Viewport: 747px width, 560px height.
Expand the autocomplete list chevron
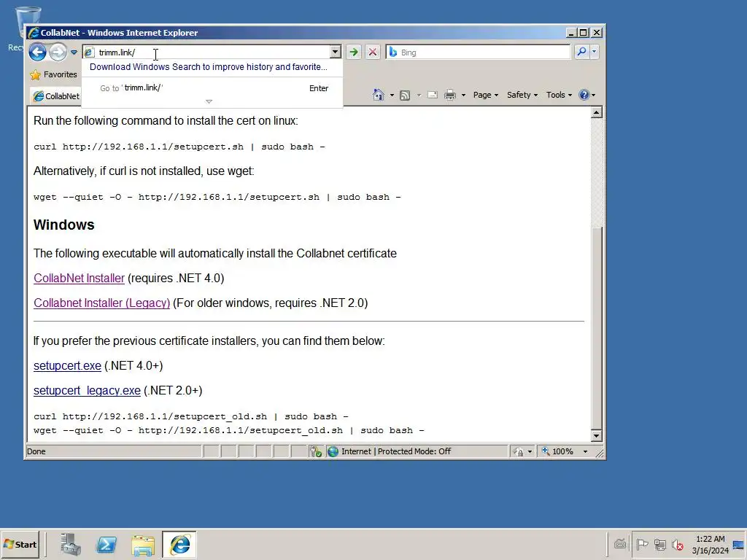209,101
